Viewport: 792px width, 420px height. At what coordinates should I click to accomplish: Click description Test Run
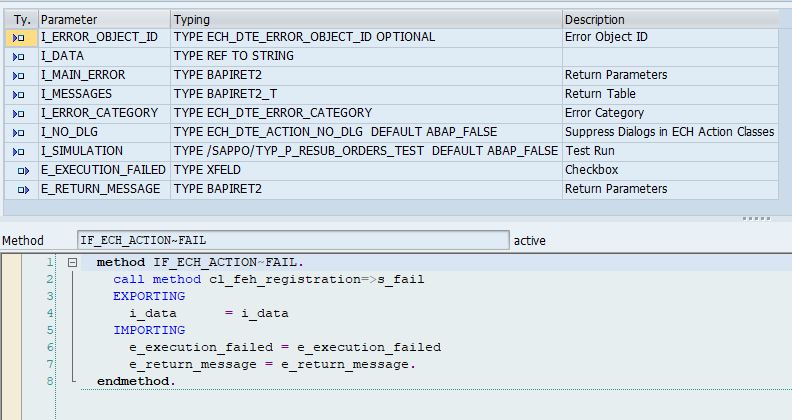pyautogui.click(x=590, y=151)
